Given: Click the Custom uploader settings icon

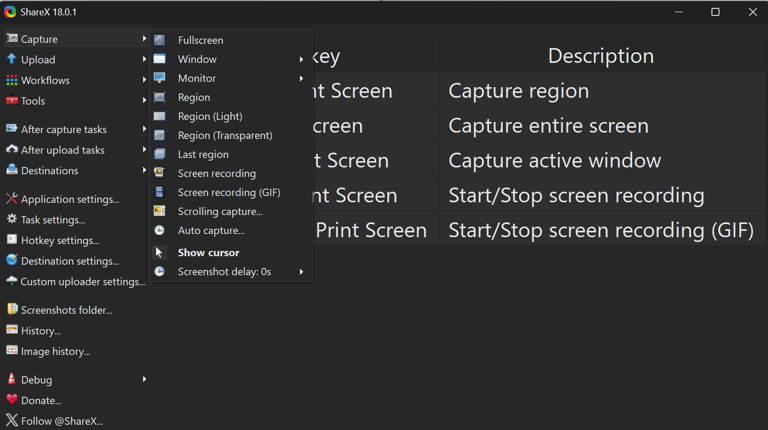Looking at the screenshot, I should (x=12, y=281).
